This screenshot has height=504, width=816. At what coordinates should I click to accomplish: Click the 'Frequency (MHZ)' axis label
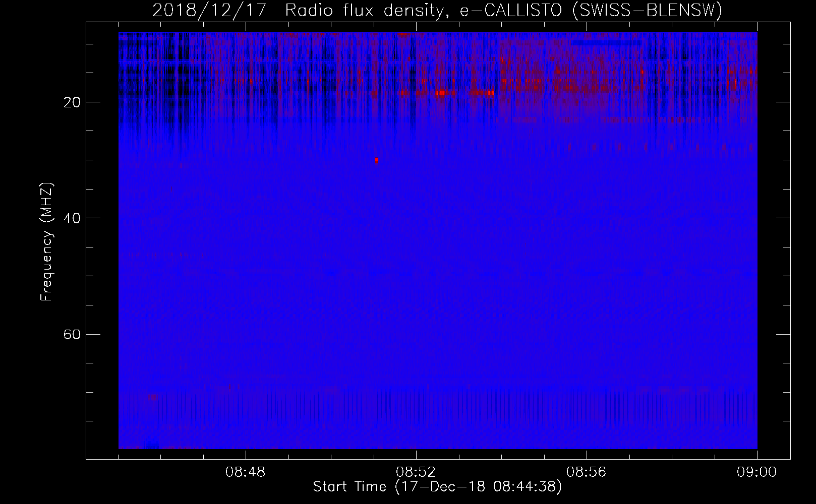point(46,242)
